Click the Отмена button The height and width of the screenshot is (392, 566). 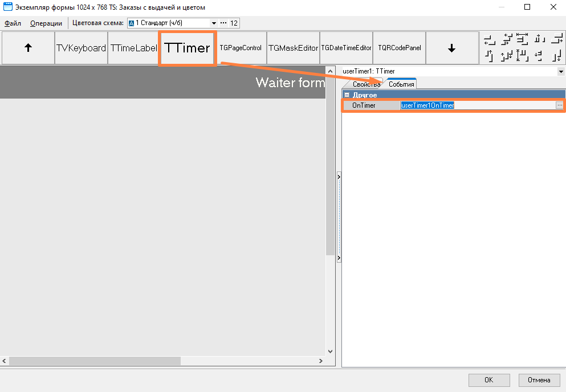coord(539,380)
